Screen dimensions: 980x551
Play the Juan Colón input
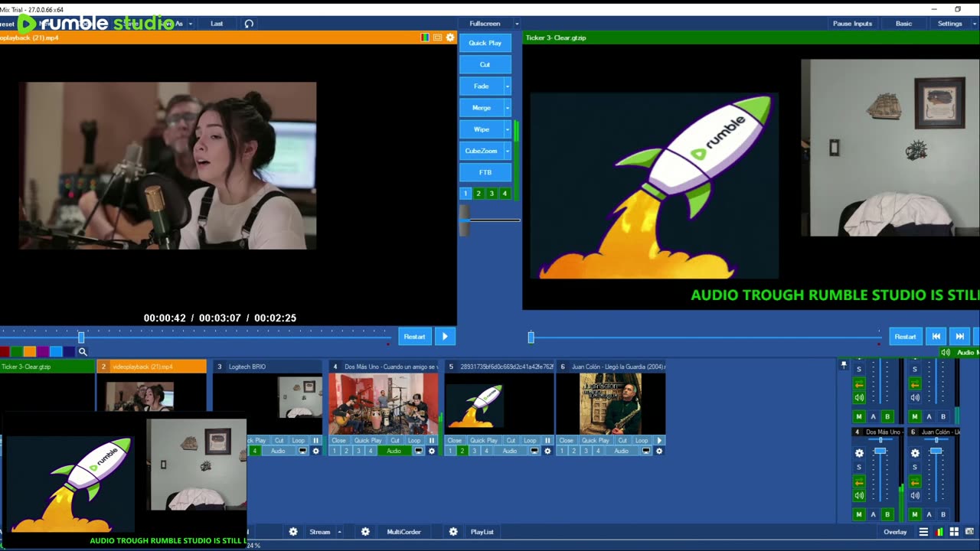click(659, 441)
